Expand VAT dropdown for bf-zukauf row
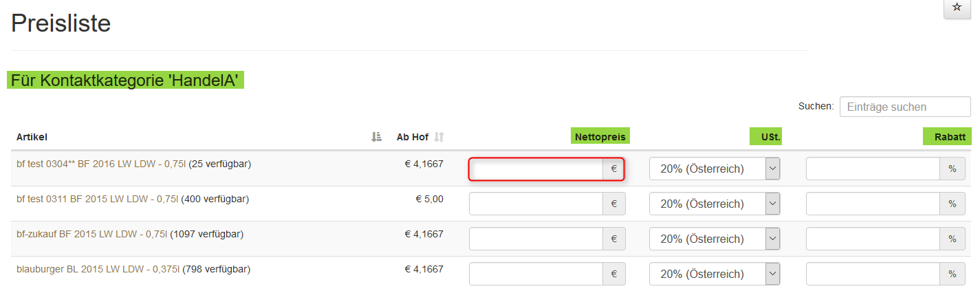 click(715, 239)
